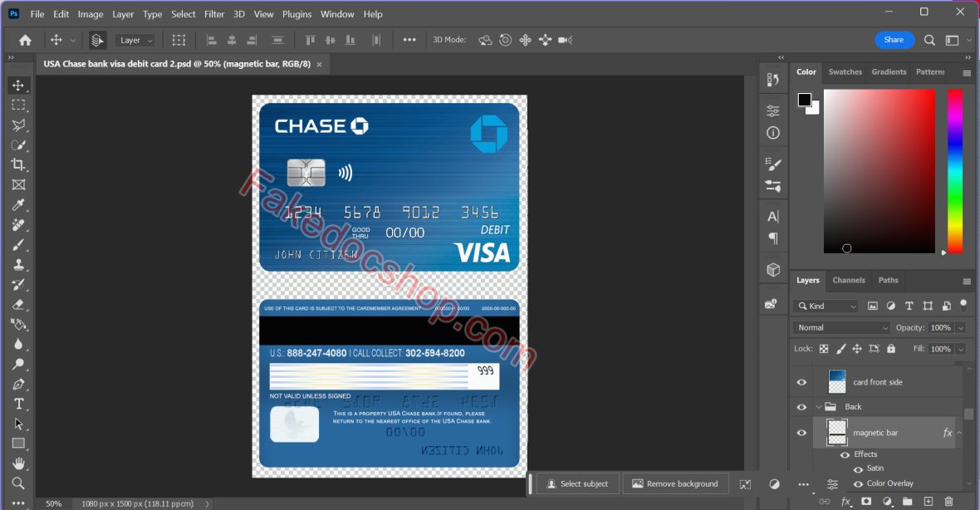Screen dimensions: 980x510
Task: Click the Zoom tool in toolbar
Action: coord(18,483)
